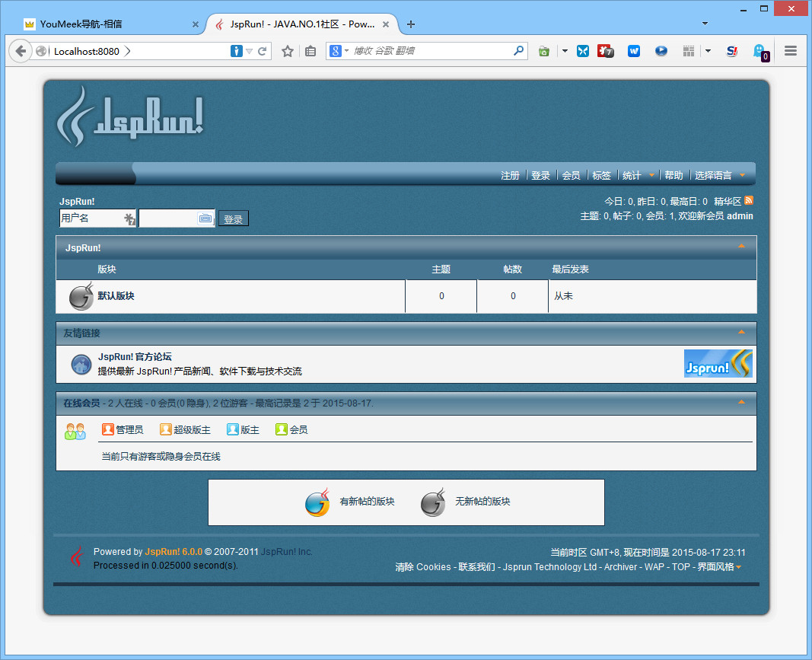Click the gray 无新帖的版块 icon

click(x=433, y=502)
